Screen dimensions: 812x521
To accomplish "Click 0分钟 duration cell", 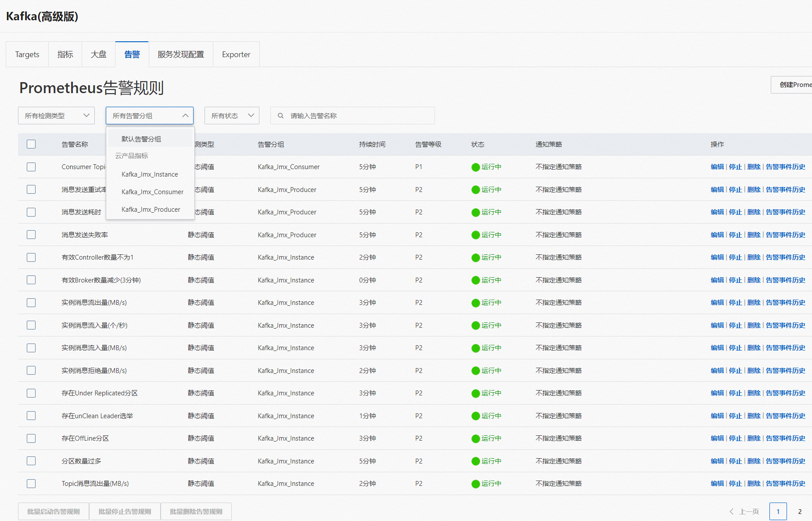I will [367, 280].
